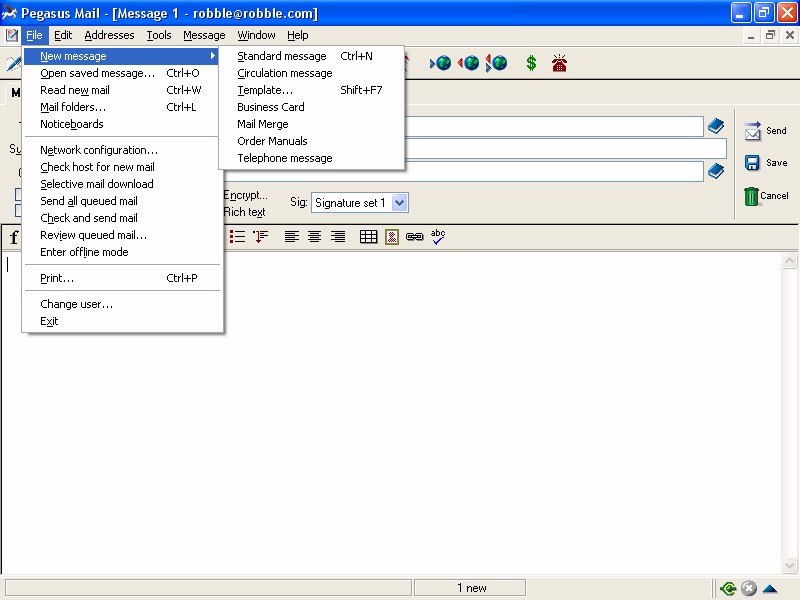
Task: Choose Mail folders... from File menu
Action: tap(122, 107)
